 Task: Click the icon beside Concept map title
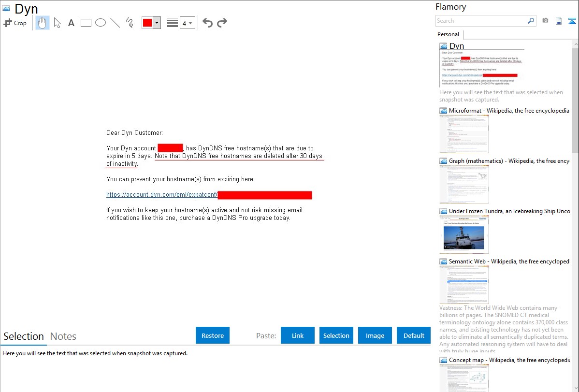click(444, 360)
